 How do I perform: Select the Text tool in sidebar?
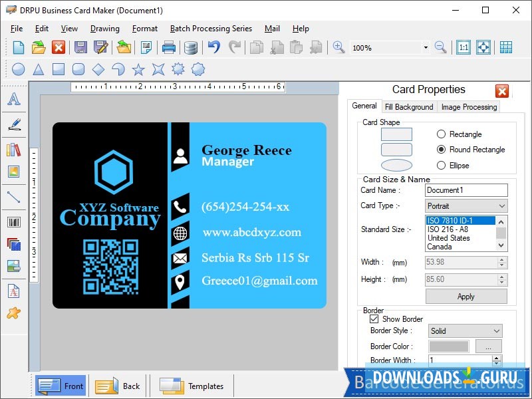13,100
